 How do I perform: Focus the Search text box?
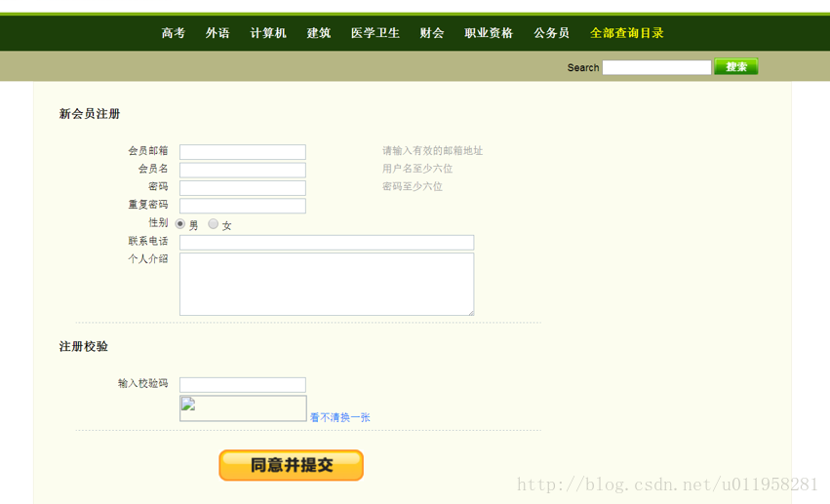click(656, 67)
